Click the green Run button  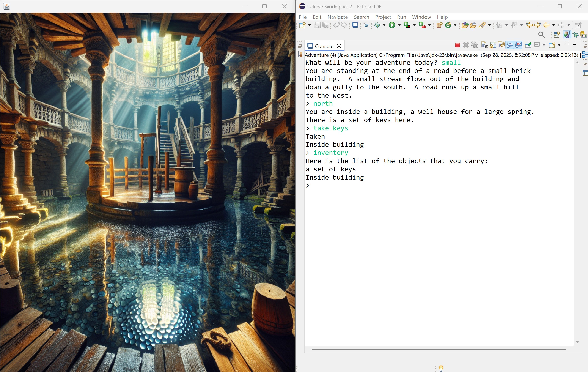392,25
